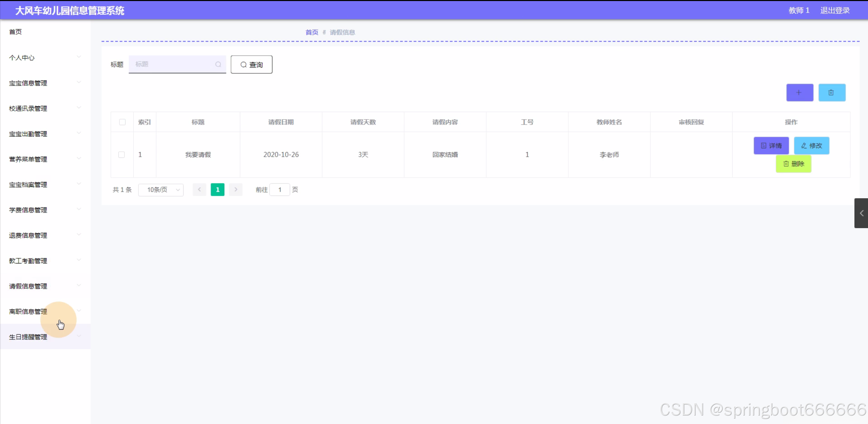This screenshot has height=424, width=868.
Task: Open 首页 in the sidebar
Action: pyautogui.click(x=15, y=32)
